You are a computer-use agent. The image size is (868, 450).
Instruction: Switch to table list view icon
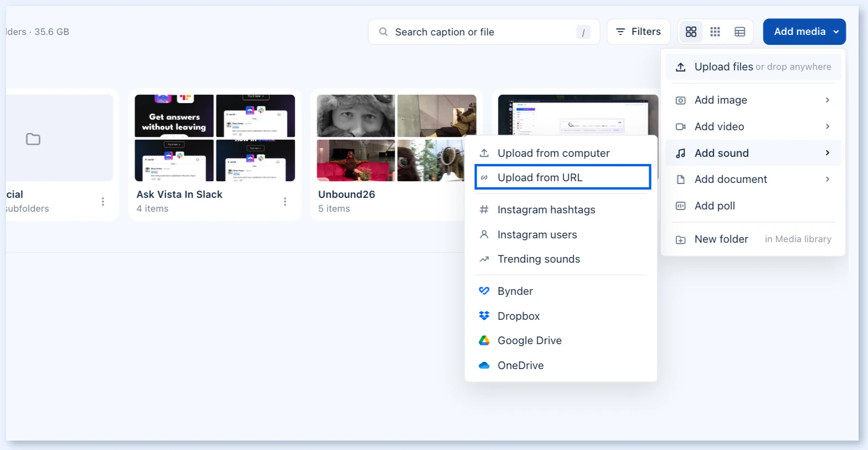pos(740,32)
